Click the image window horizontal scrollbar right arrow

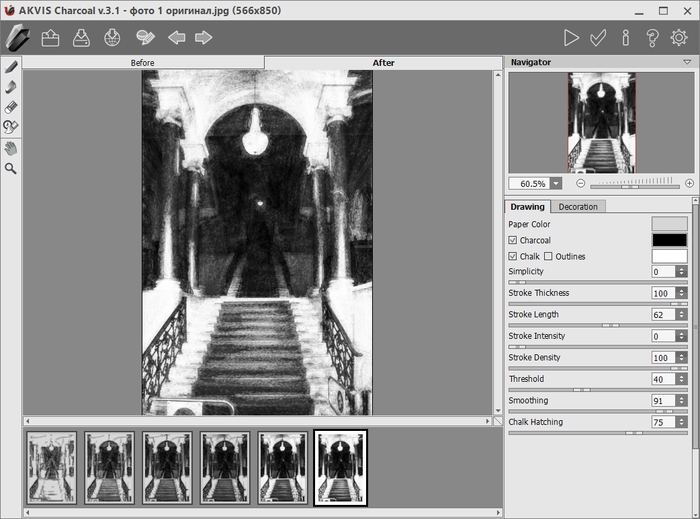[x=488, y=421]
